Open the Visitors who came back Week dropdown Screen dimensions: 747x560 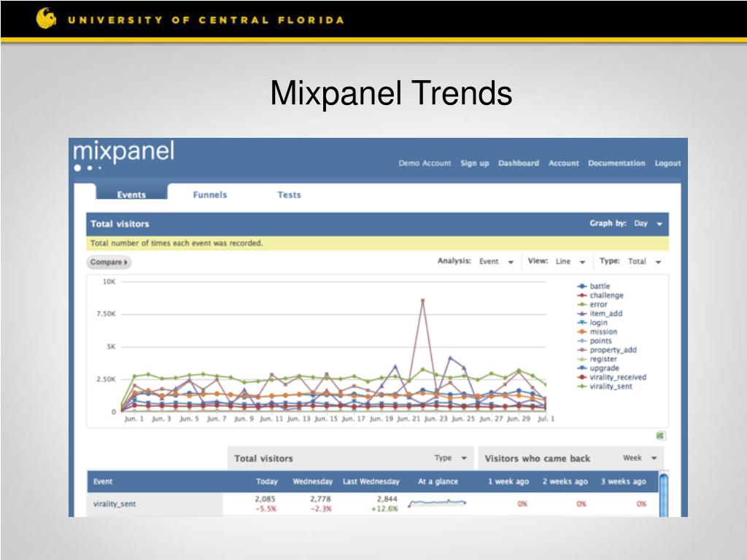640,458
